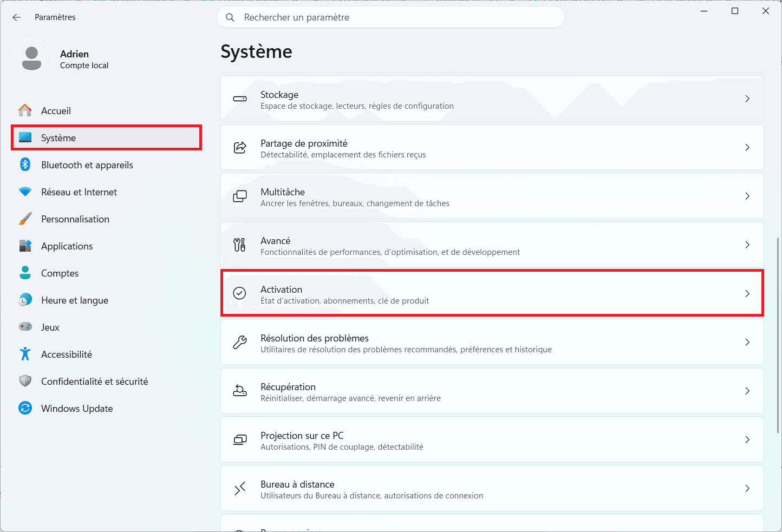This screenshot has height=532, width=782.
Task: Click the Confidentialité shield icon
Action: [x=25, y=381]
